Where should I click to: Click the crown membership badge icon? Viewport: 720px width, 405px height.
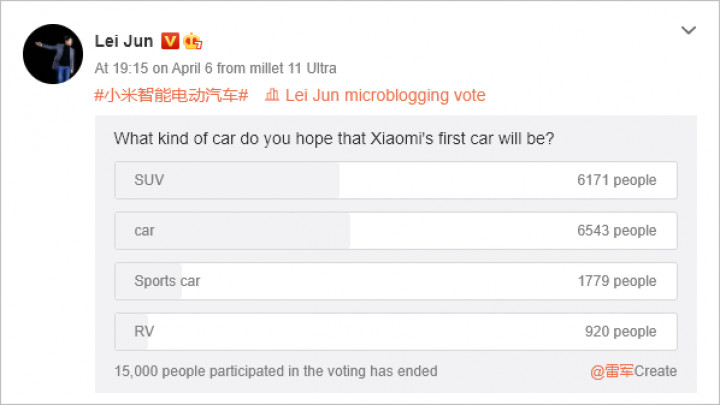[x=192, y=41]
